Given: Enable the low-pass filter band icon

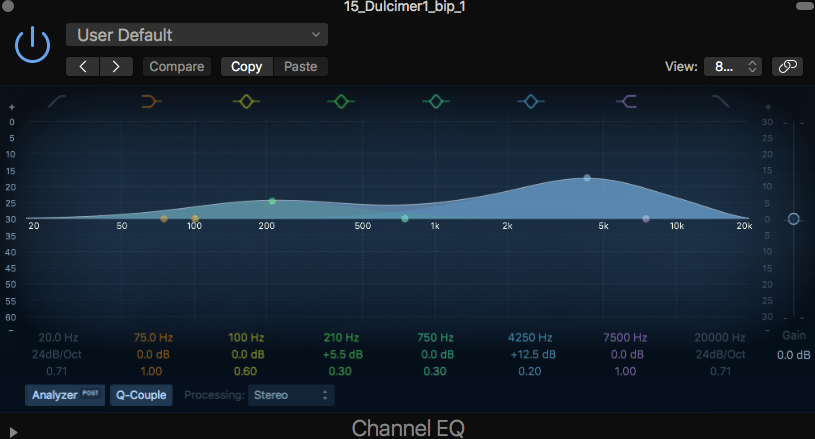Looking at the screenshot, I should tap(720, 101).
